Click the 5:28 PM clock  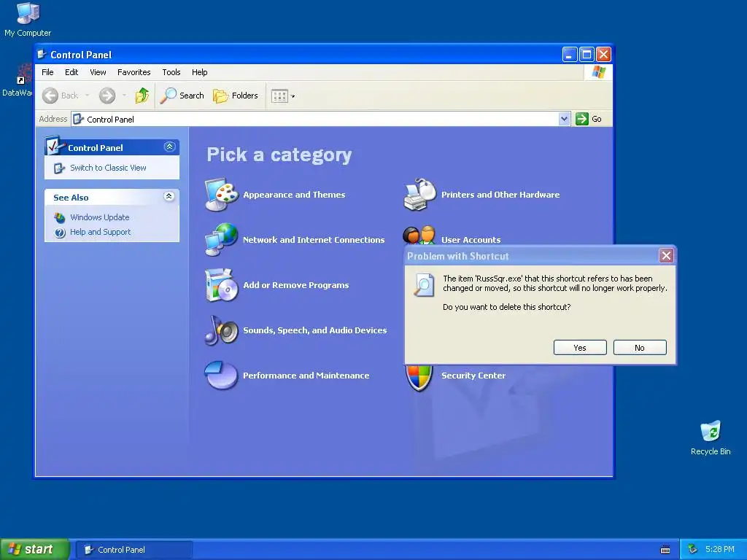tap(720, 550)
